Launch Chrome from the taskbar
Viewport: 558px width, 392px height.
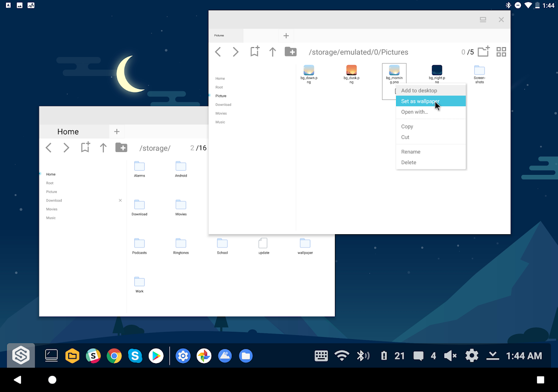(114, 356)
